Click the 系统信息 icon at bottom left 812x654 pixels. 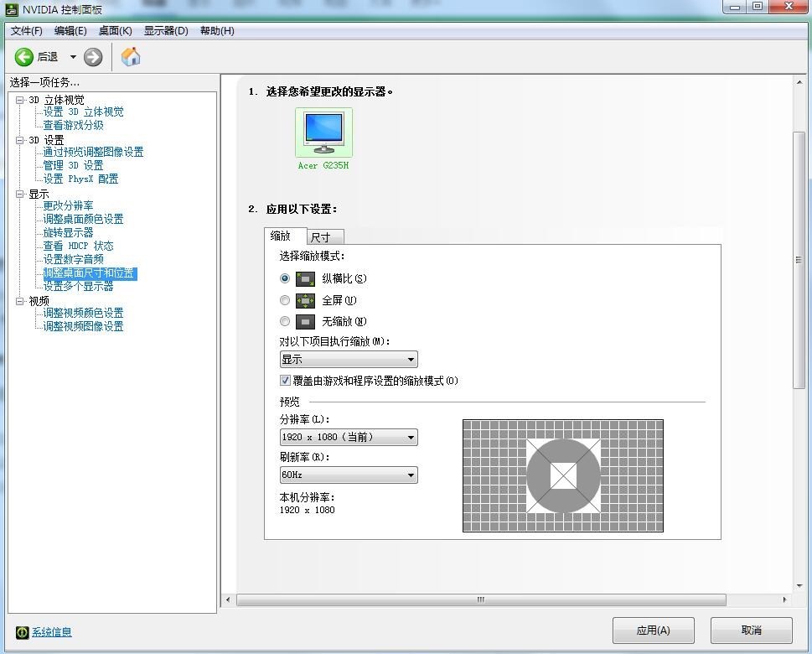(x=22, y=632)
